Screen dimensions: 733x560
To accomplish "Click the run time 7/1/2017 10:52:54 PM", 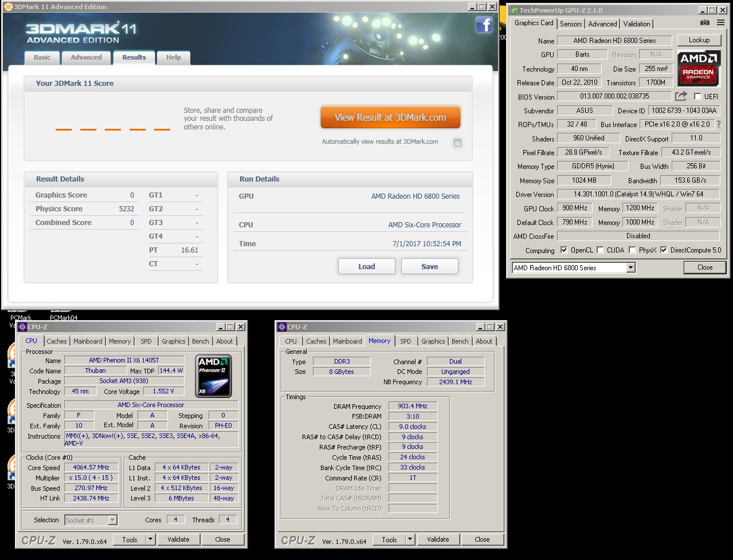I will pyautogui.click(x=426, y=243).
